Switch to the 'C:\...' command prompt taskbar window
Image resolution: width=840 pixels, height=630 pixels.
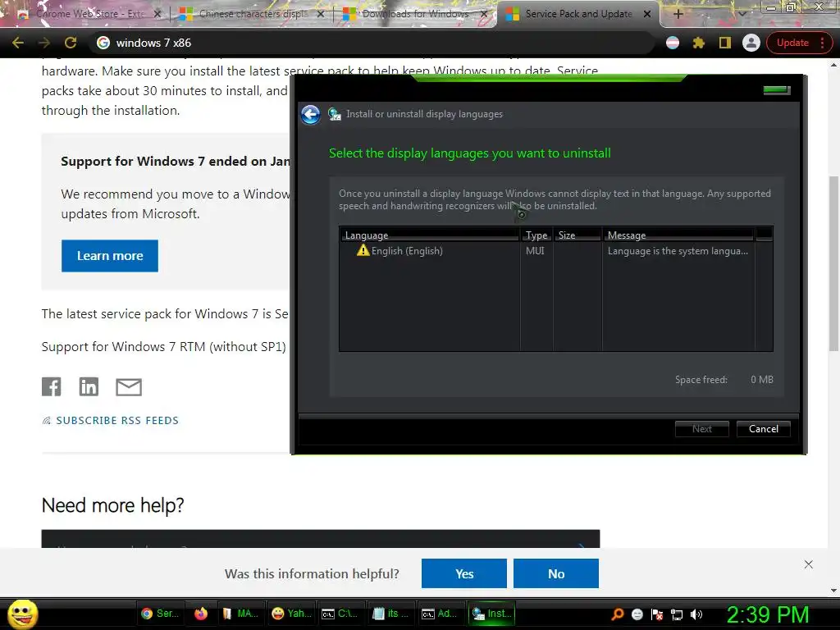tap(340, 614)
